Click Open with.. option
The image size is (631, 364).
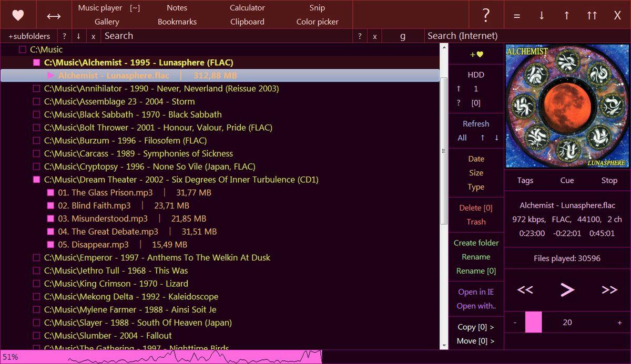476,306
